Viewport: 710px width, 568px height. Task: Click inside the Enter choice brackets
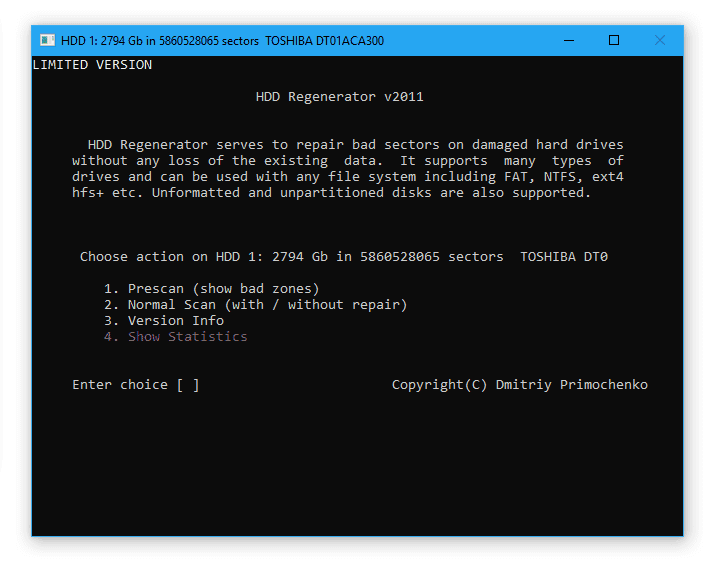pyautogui.click(x=188, y=385)
